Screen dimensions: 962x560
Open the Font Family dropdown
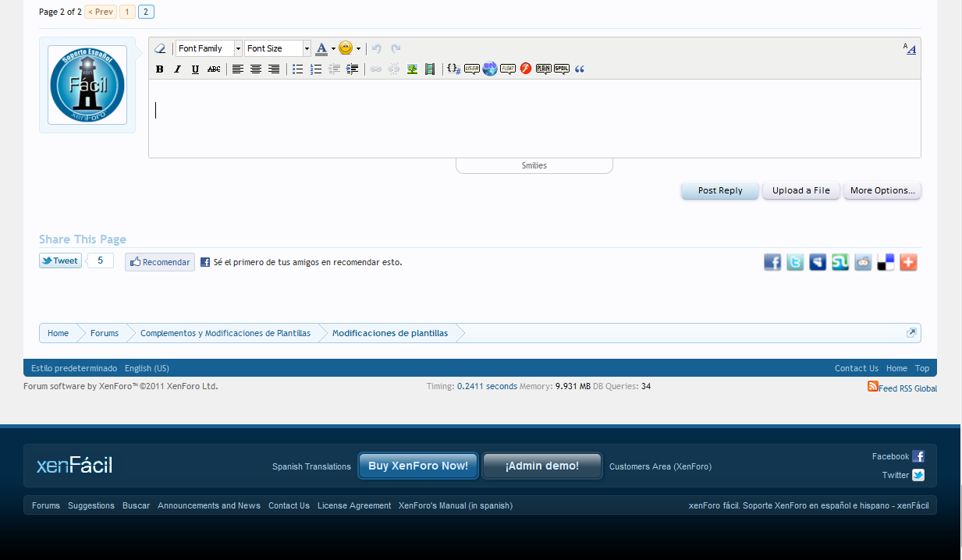tap(208, 48)
